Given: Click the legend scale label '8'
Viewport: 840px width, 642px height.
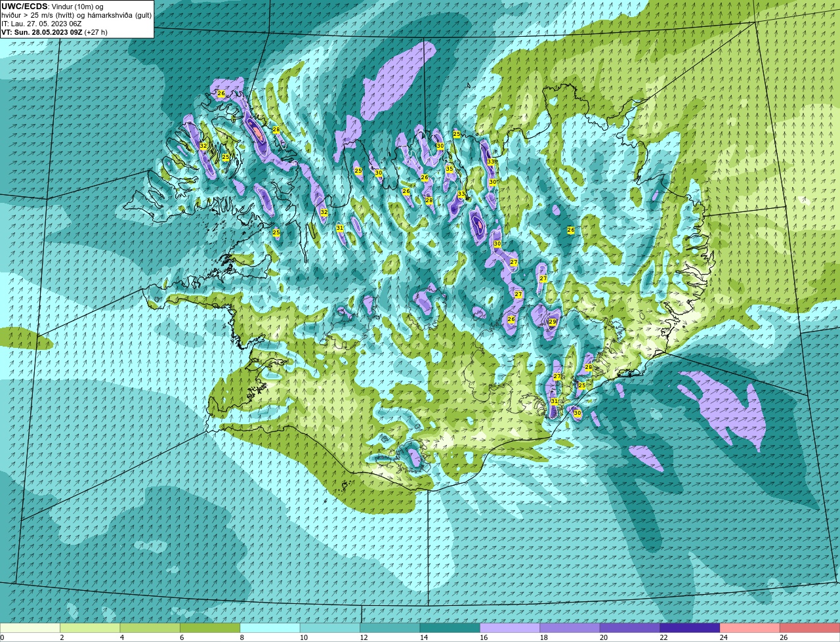Looking at the screenshot, I should (x=242, y=637).
